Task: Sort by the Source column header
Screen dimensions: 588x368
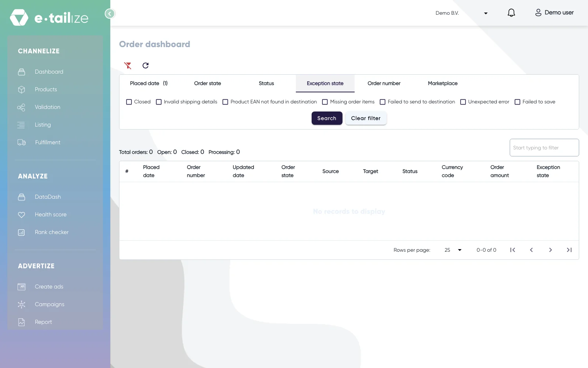Action: (331, 171)
